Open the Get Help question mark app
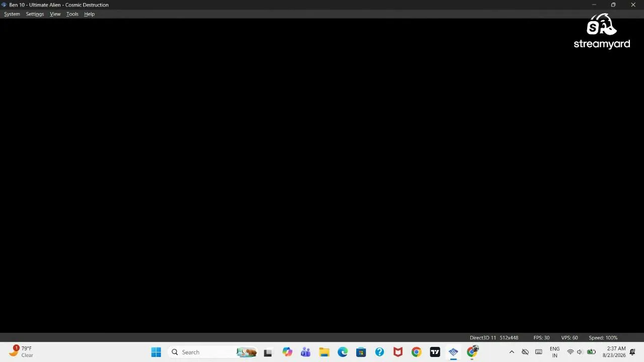Image resolution: width=644 pixels, height=362 pixels. click(x=379, y=352)
